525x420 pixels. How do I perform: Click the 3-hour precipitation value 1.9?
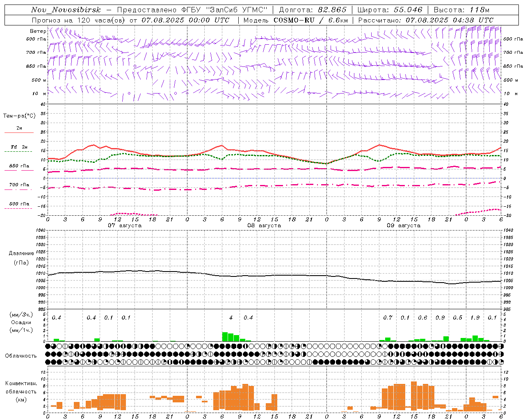(475, 318)
